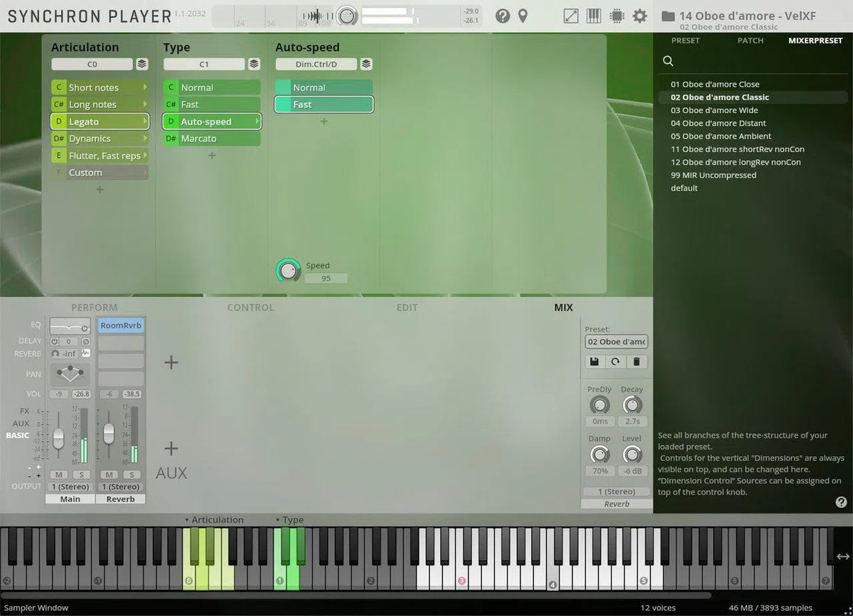Click the Main channel volume fader
This screenshot has height=616, width=853.
click(58, 436)
